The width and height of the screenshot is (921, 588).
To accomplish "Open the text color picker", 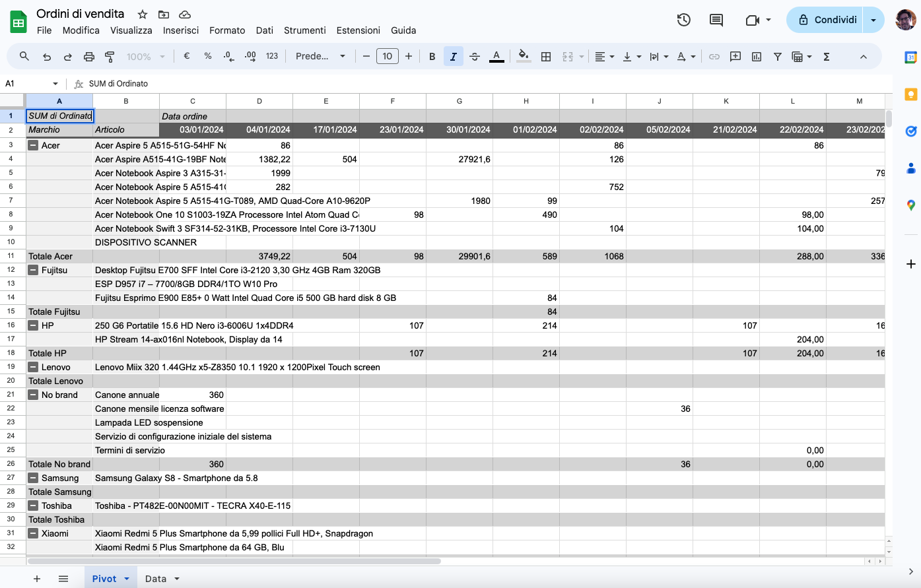I will [496, 57].
